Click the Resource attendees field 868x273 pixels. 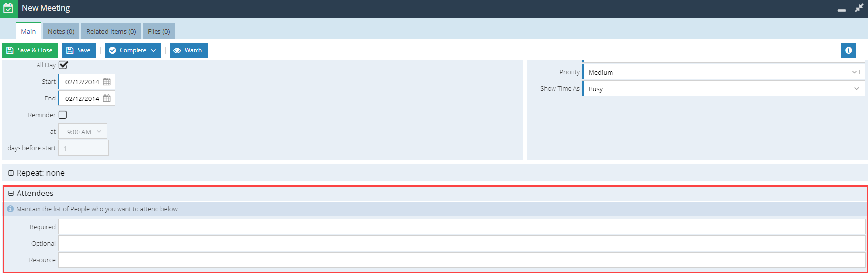pos(462,260)
